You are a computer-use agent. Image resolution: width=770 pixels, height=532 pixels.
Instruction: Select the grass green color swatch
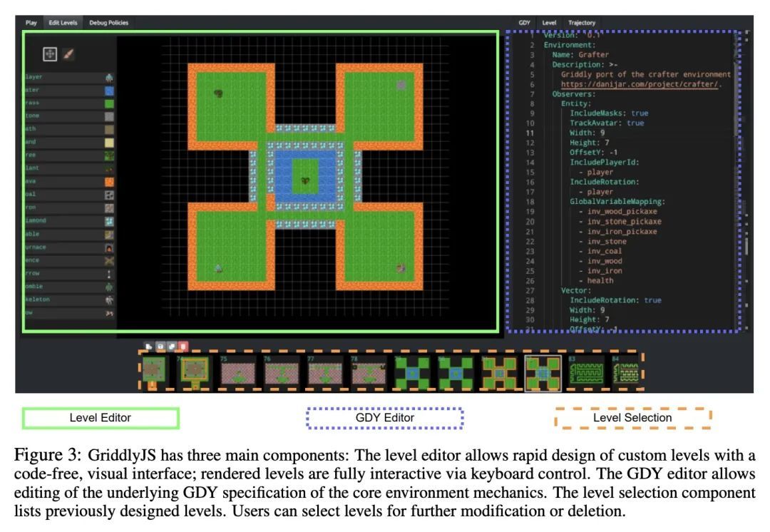(109, 104)
